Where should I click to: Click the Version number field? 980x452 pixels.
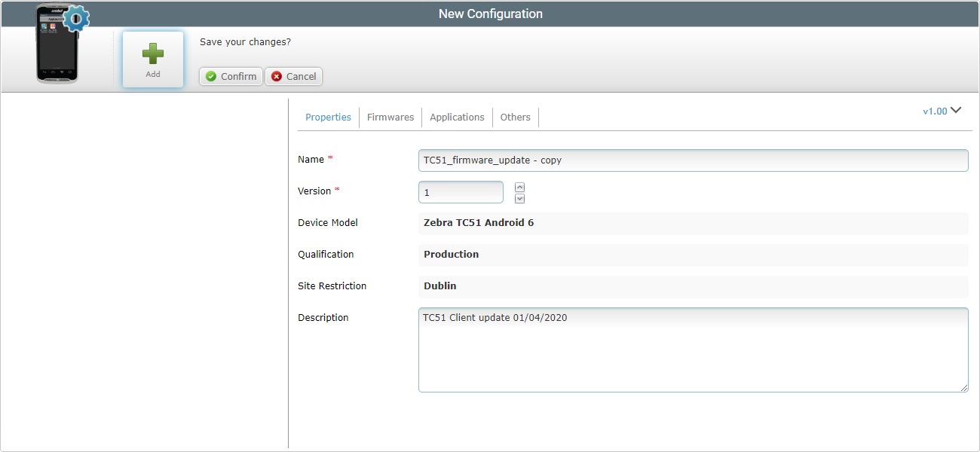point(460,192)
